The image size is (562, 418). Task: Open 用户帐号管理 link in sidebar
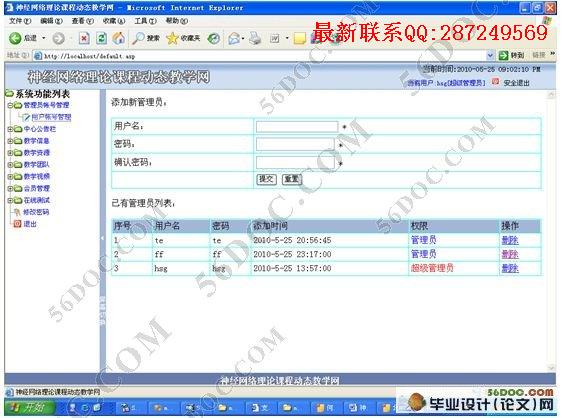[x=51, y=117]
